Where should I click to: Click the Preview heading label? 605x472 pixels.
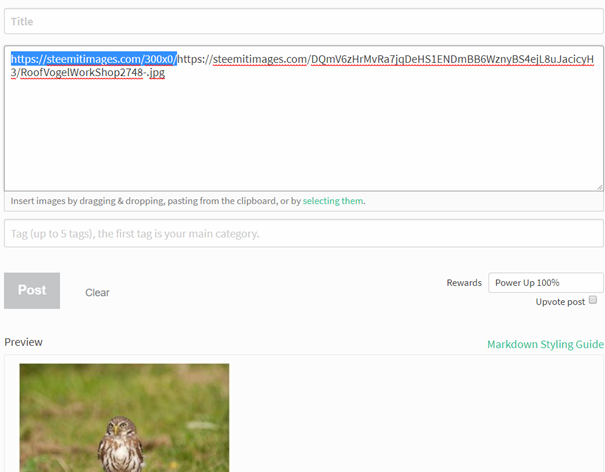click(x=23, y=342)
